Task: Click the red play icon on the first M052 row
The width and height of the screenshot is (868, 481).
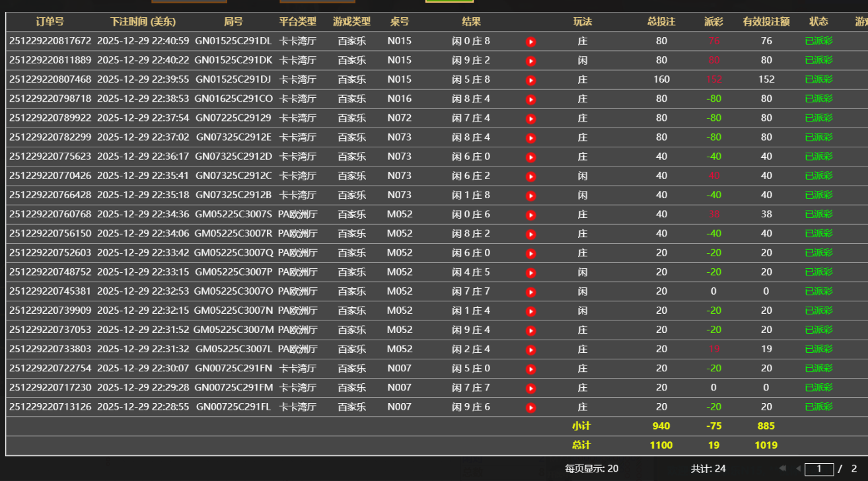Action: click(530, 214)
